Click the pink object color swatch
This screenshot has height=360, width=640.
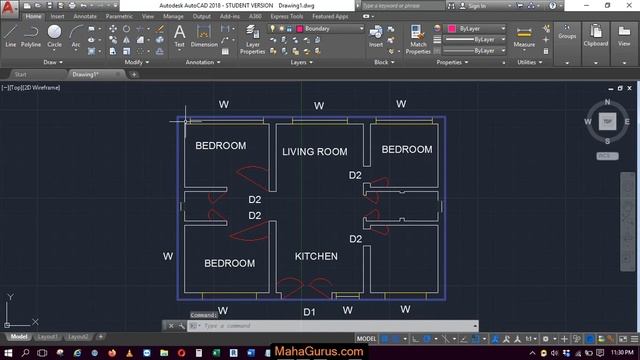(451, 29)
